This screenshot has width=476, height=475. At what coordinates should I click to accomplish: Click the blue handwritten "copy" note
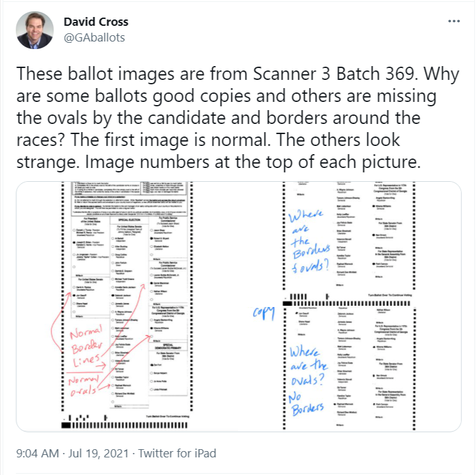(x=263, y=312)
